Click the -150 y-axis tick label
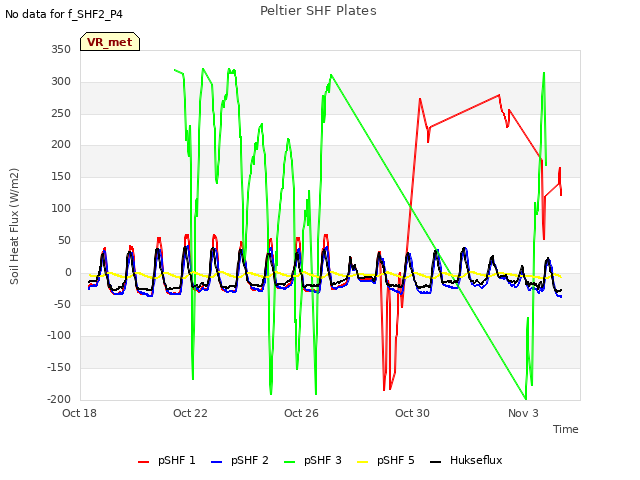The image size is (640, 480). pyautogui.click(x=59, y=368)
